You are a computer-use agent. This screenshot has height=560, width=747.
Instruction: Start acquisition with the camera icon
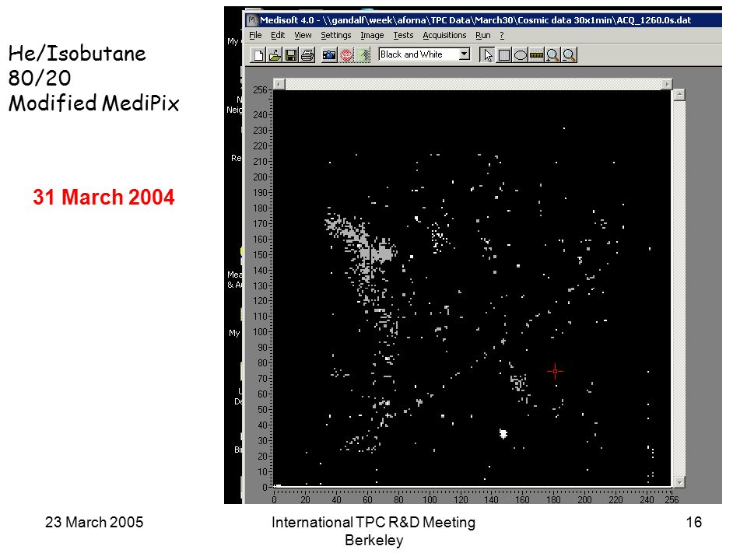[x=328, y=55]
